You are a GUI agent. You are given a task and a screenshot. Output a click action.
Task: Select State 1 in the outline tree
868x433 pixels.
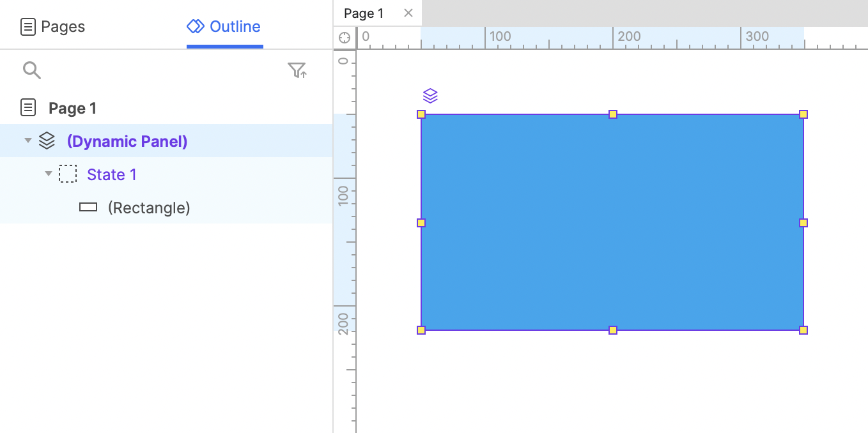[x=112, y=174]
